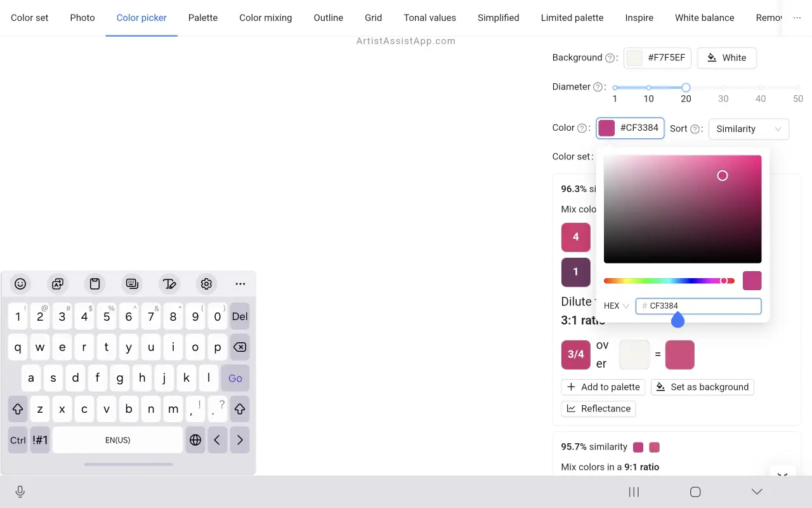812x508 pixels.
Task: Open keyboard settings gear
Action: click(x=206, y=284)
